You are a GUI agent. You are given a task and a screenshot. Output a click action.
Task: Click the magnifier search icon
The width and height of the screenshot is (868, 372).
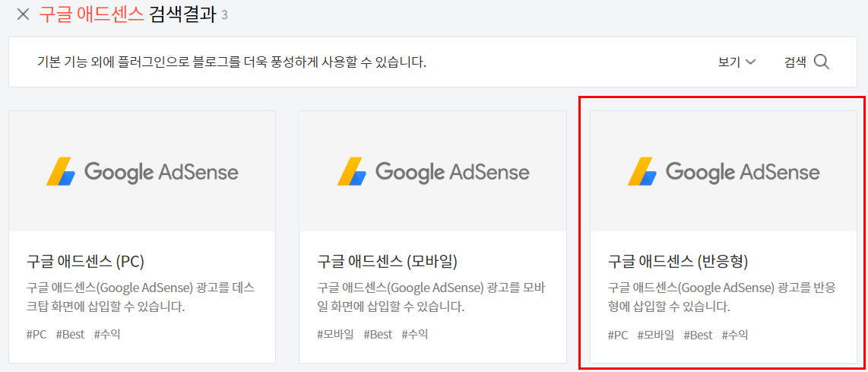pos(822,62)
